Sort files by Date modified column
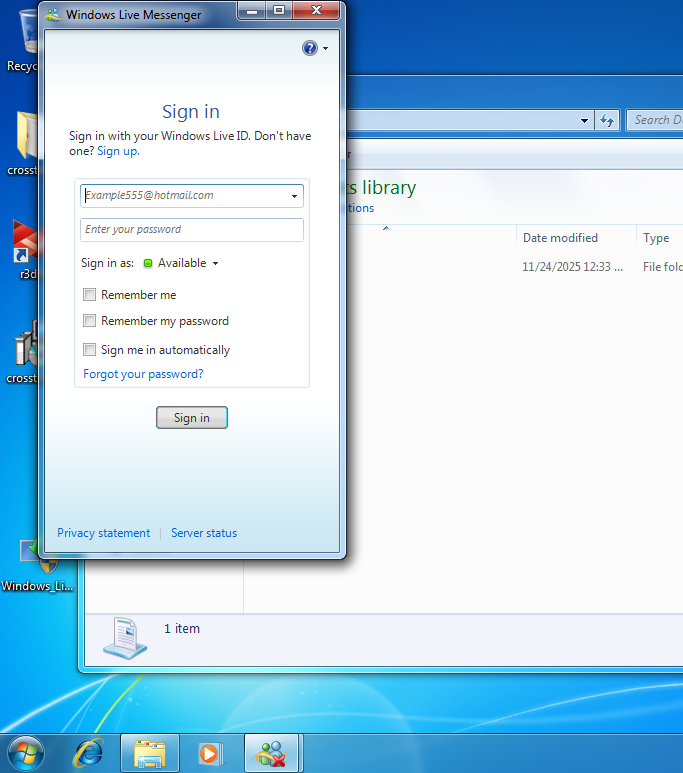683x773 pixels. (560, 238)
